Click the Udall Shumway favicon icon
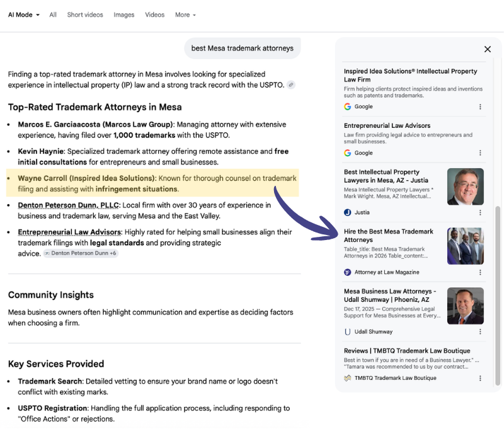The image size is (504, 441). coord(348,331)
